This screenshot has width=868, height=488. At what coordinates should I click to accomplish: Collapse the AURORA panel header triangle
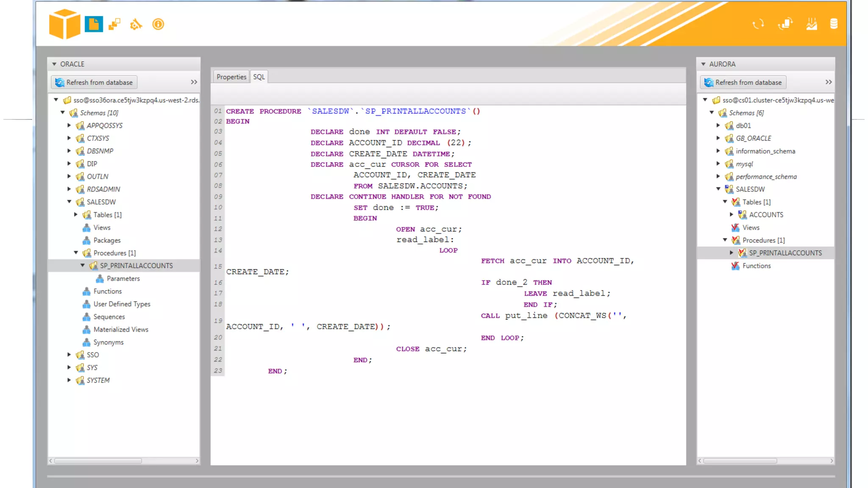(x=703, y=64)
